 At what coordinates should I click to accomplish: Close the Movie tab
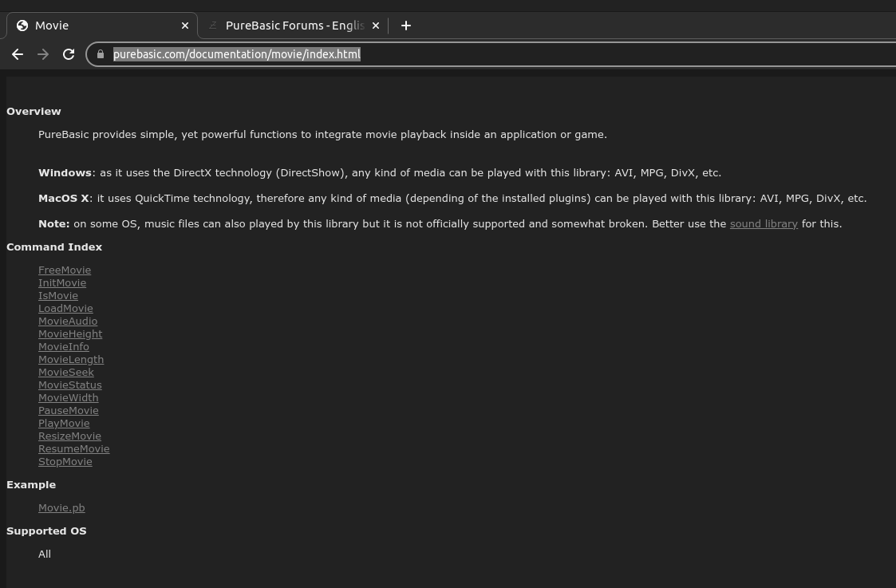[x=184, y=26]
